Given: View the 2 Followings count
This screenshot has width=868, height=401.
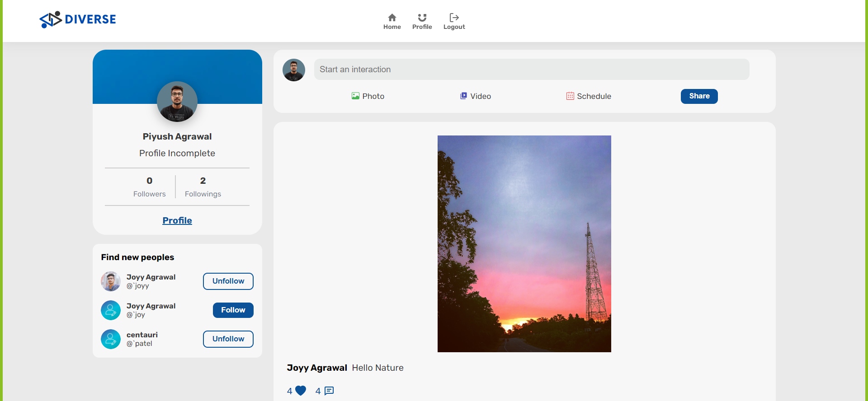Looking at the screenshot, I should (x=203, y=187).
